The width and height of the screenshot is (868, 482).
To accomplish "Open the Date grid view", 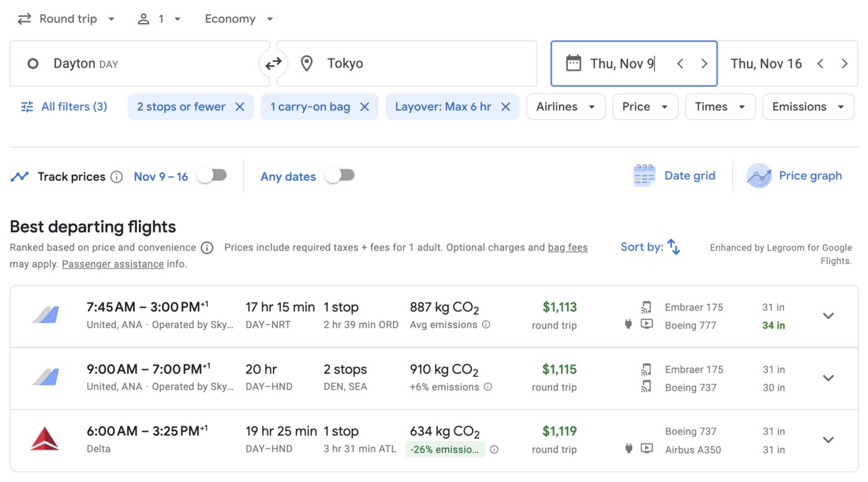I will tap(675, 175).
